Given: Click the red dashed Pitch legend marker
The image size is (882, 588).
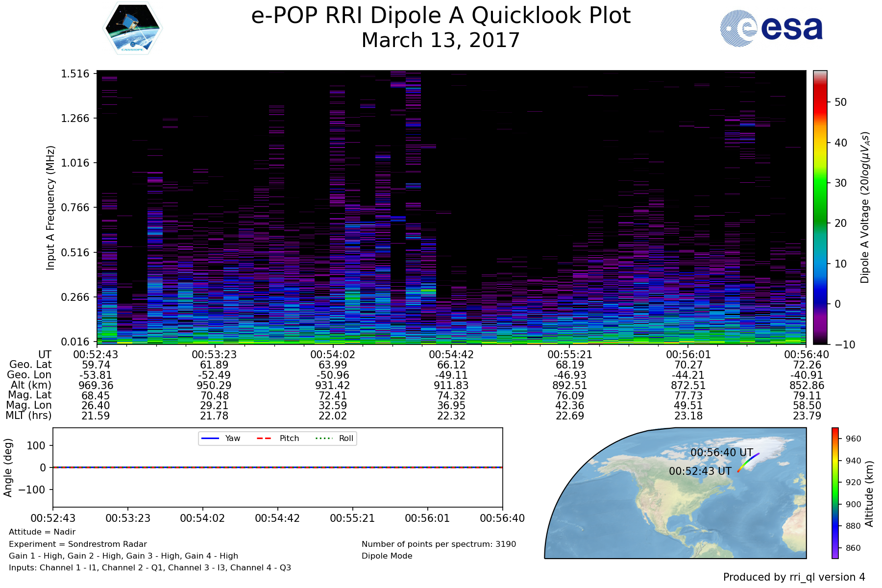Looking at the screenshot, I should click(264, 438).
